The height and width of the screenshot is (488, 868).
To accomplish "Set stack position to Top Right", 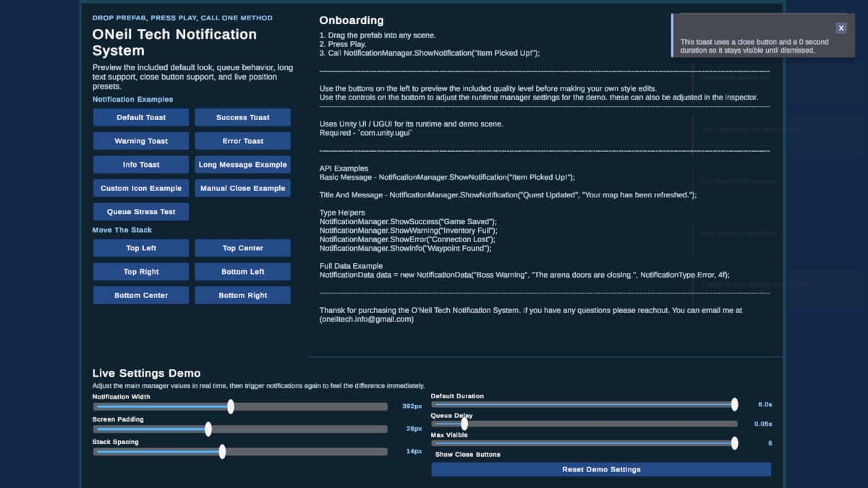I will tap(141, 272).
